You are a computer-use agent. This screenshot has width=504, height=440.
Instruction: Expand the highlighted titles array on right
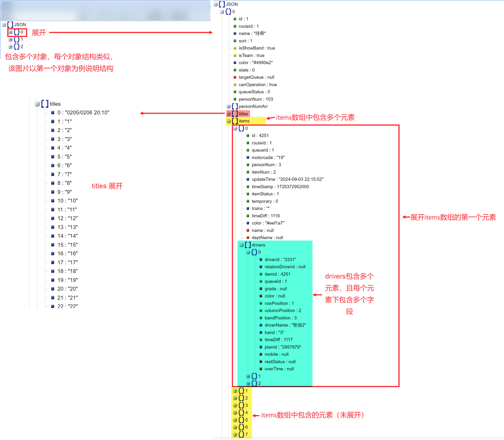click(x=228, y=114)
